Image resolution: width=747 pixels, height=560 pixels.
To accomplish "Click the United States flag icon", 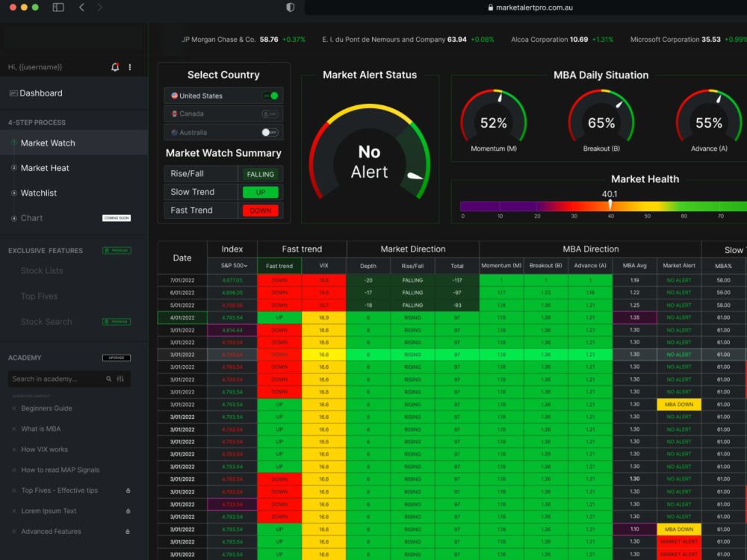I will click(174, 96).
